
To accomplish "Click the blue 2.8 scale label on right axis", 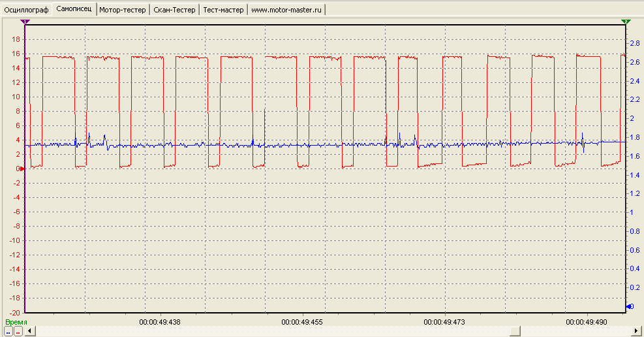I will coord(635,43).
